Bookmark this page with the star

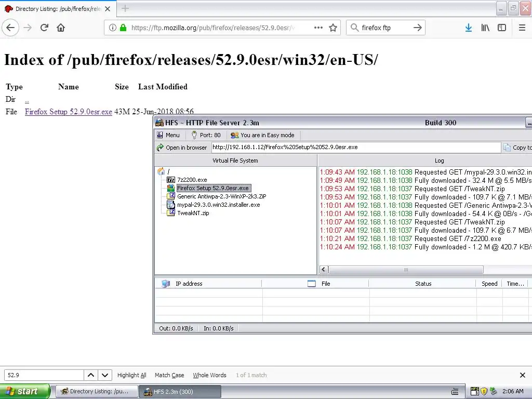click(333, 28)
